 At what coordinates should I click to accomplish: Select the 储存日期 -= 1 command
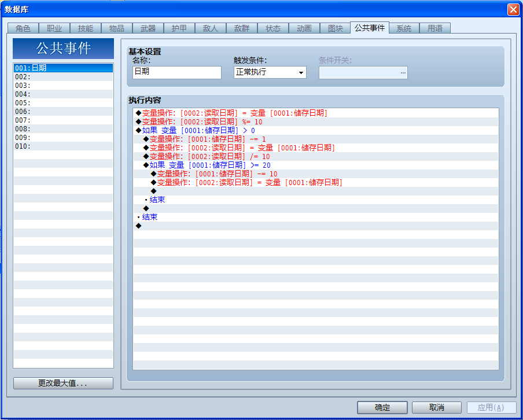tap(316, 139)
